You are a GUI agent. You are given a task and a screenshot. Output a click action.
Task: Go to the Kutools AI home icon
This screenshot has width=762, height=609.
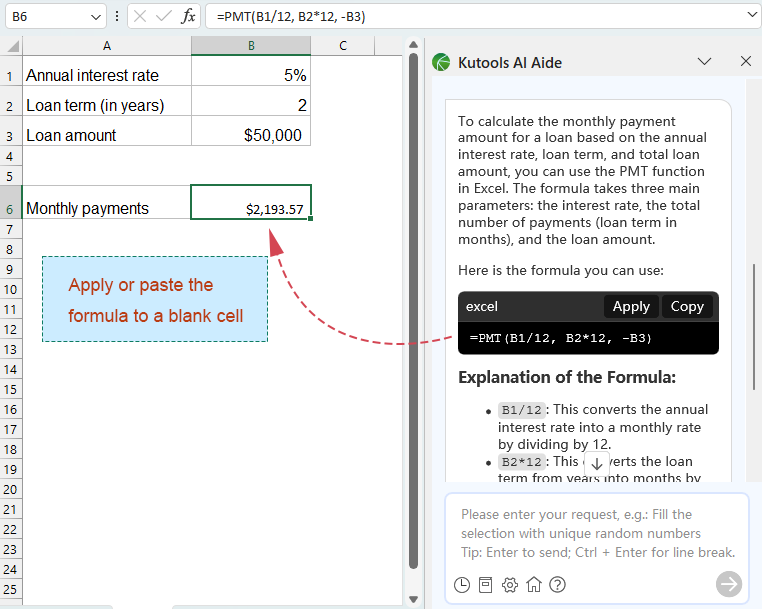coord(534,584)
